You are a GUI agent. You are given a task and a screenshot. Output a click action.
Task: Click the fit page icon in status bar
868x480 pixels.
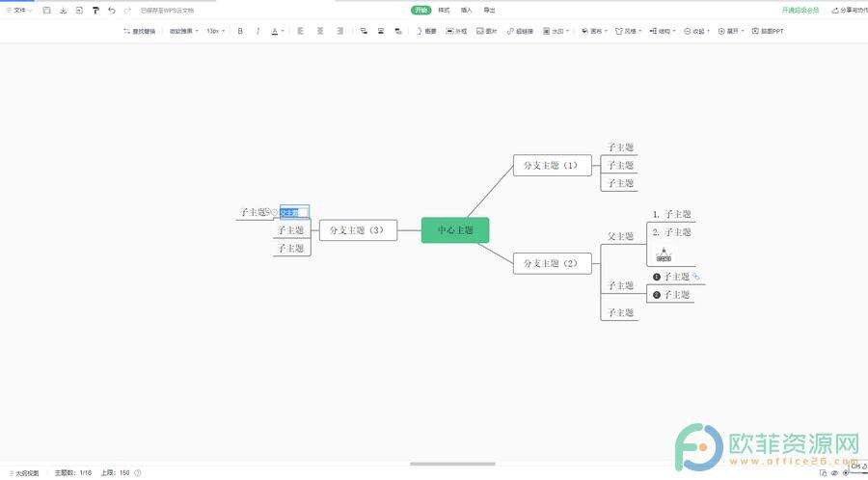pyautogui.click(x=824, y=473)
